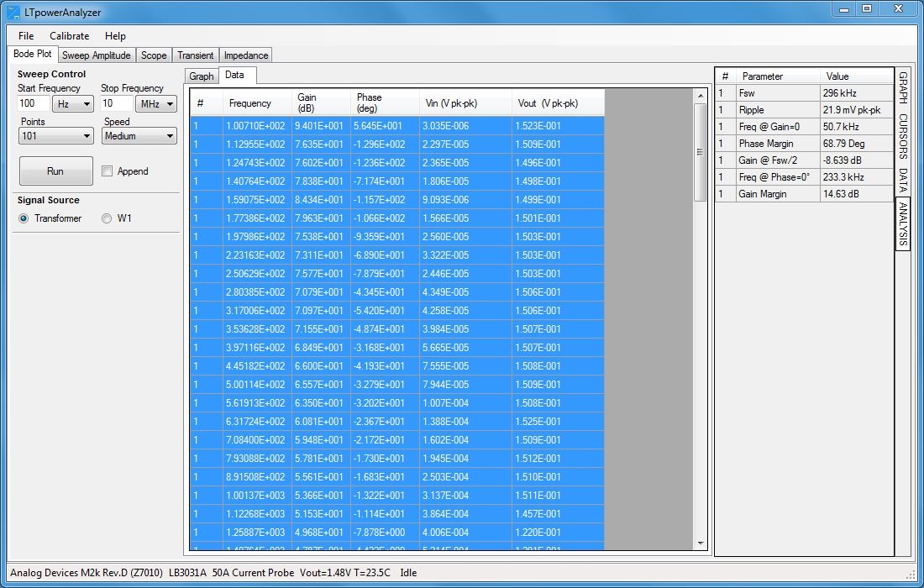Switch to the Sweep Amplitude tab
The height and width of the screenshot is (588, 924).
coord(97,55)
